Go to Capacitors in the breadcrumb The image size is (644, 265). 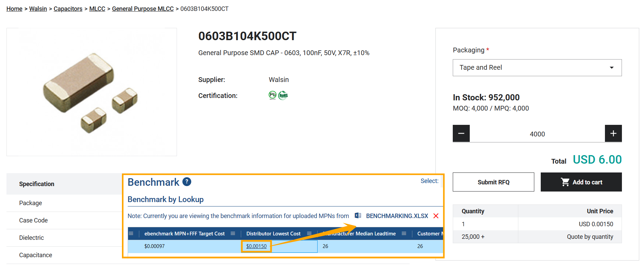point(68,9)
